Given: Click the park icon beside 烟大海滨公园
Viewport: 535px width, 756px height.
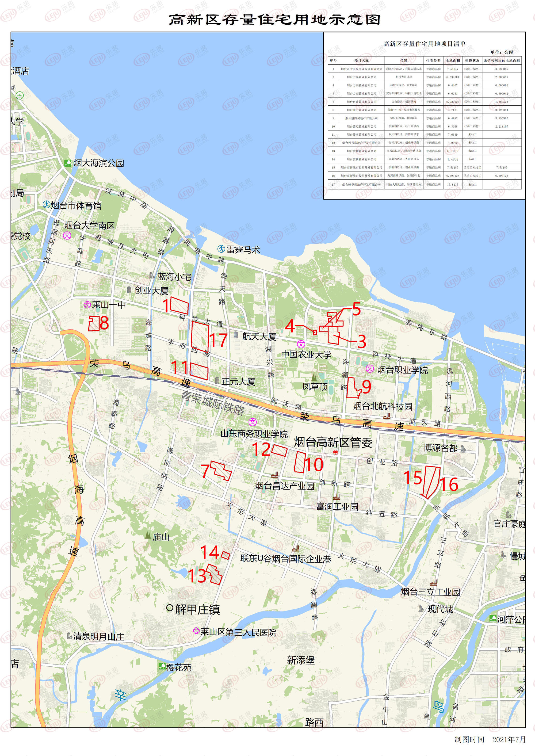Looking at the screenshot, I should click(x=68, y=163).
